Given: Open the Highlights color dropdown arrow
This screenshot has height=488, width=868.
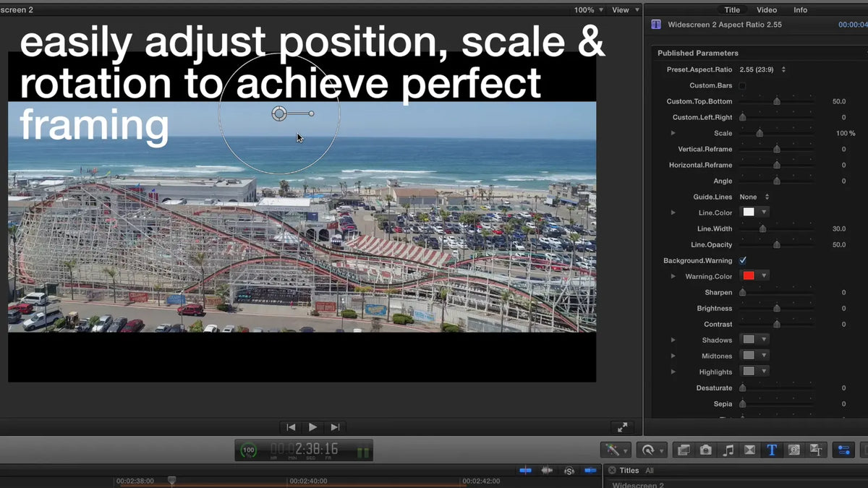Looking at the screenshot, I should click(764, 372).
